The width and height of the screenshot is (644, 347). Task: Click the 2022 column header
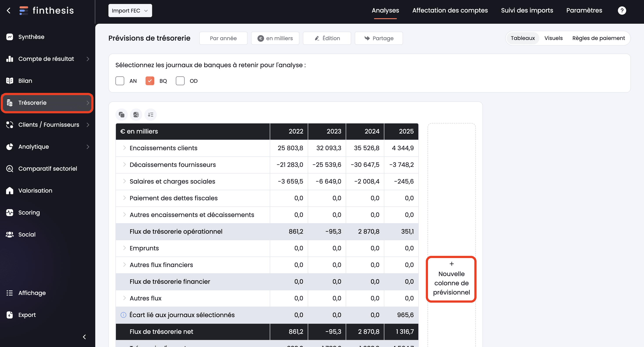coord(289,131)
